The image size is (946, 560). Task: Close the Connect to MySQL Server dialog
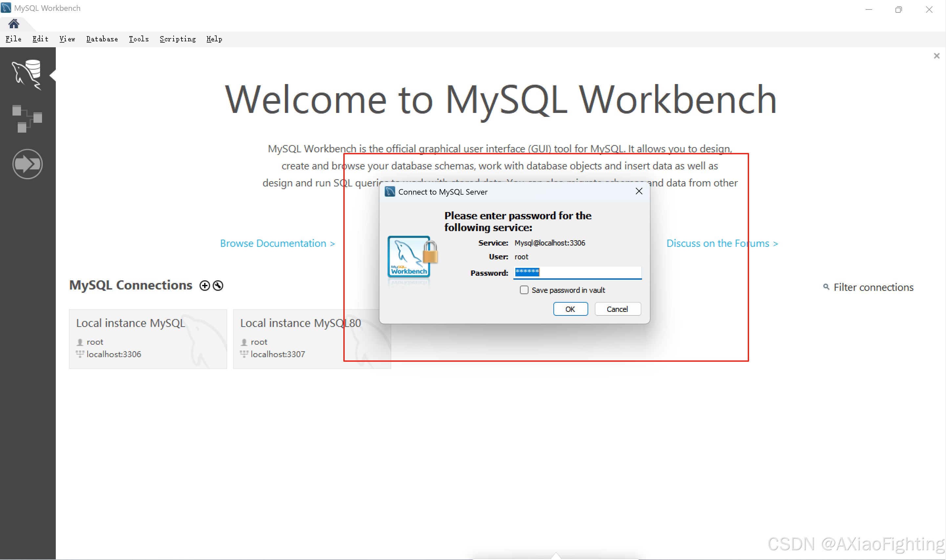pyautogui.click(x=638, y=191)
